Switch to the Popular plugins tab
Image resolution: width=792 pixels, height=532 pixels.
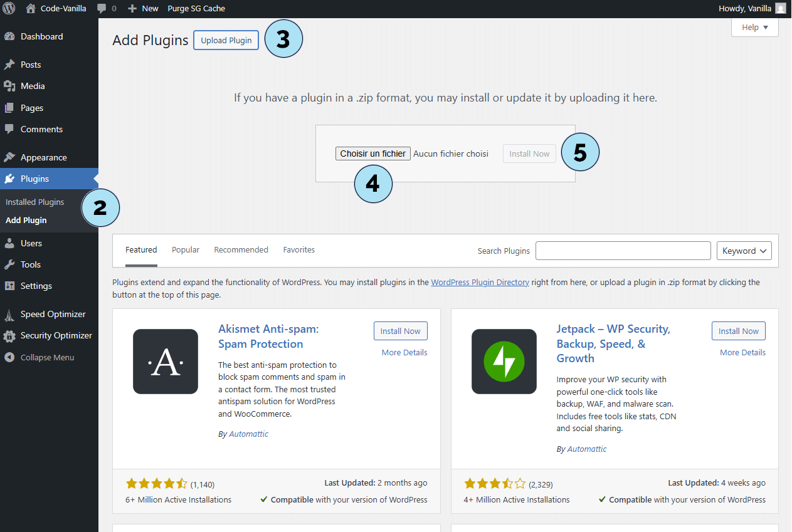pos(186,249)
